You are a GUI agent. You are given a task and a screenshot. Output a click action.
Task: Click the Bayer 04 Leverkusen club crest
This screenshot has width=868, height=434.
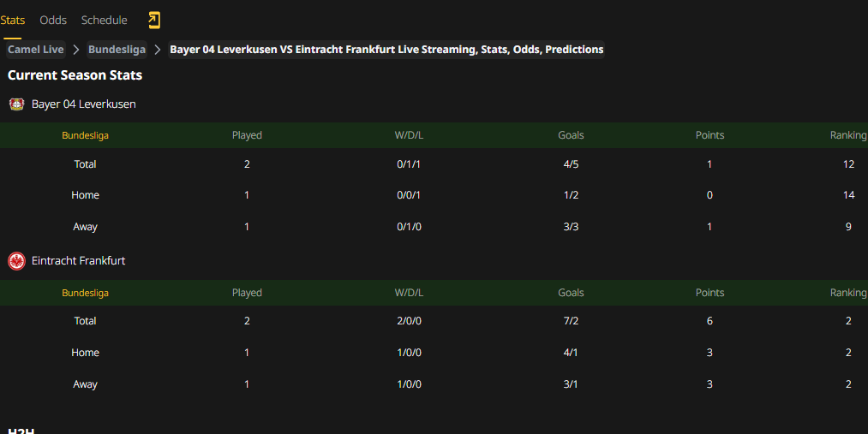coord(16,104)
